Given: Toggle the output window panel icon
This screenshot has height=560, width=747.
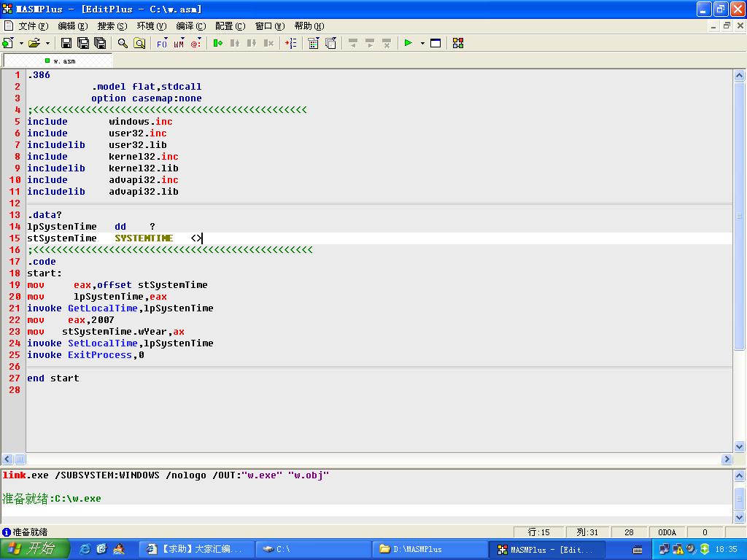Looking at the screenshot, I should (436, 43).
